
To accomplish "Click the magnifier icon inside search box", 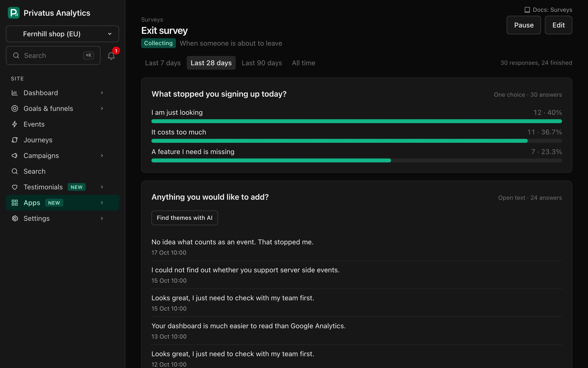I will [16, 55].
